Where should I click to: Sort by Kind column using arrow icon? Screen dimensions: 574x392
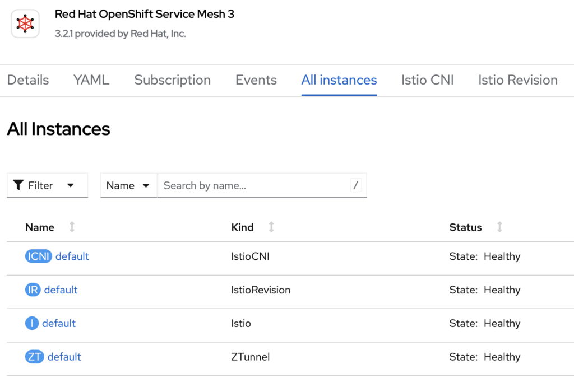[x=271, y=227]
